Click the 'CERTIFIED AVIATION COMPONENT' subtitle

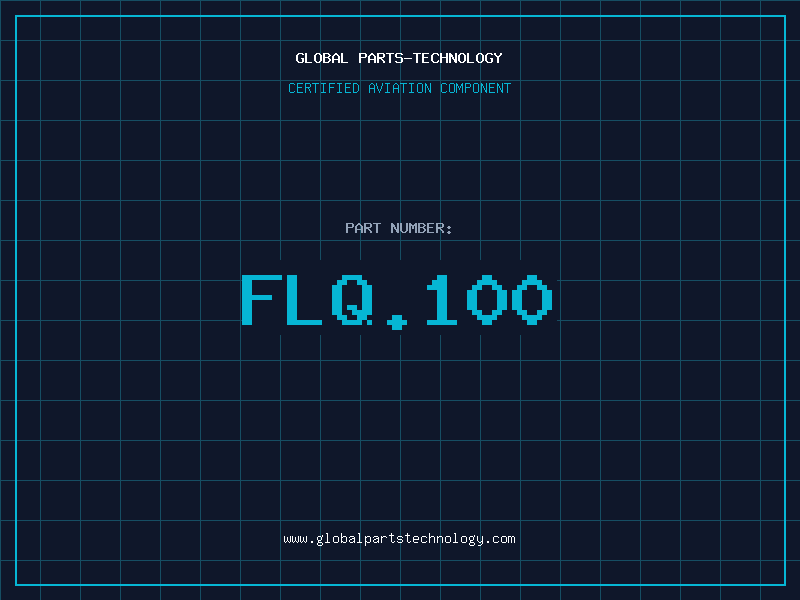(399, 88)
